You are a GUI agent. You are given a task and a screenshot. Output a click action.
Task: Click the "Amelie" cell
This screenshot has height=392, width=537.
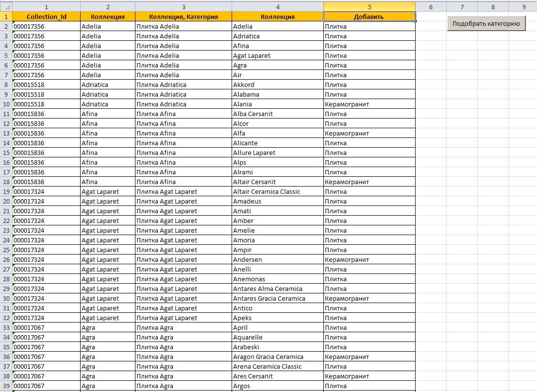(278, 230)
